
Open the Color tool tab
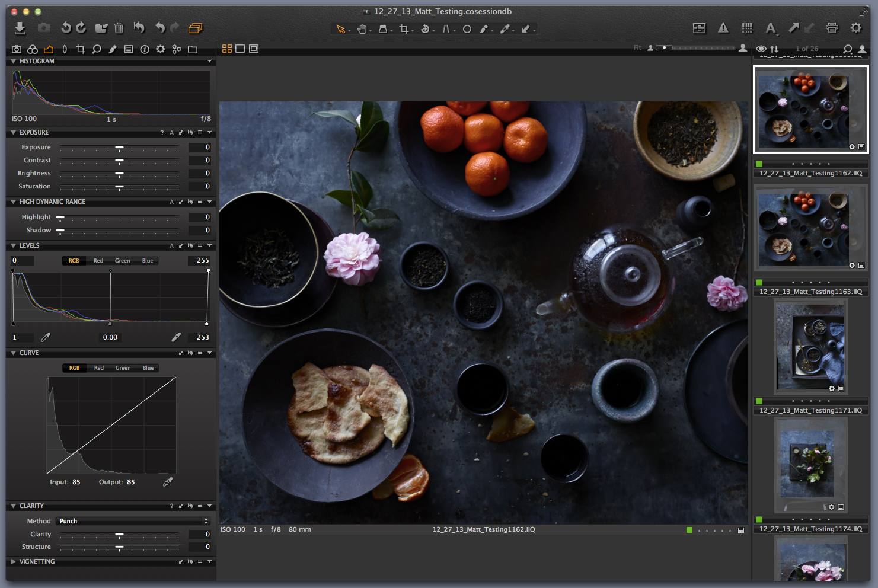point(33,49)
